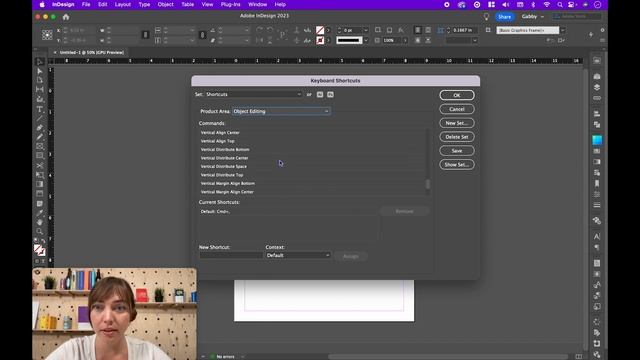Open the Object menu
Screen dimensions: 640x360
[x=165, y=4]
